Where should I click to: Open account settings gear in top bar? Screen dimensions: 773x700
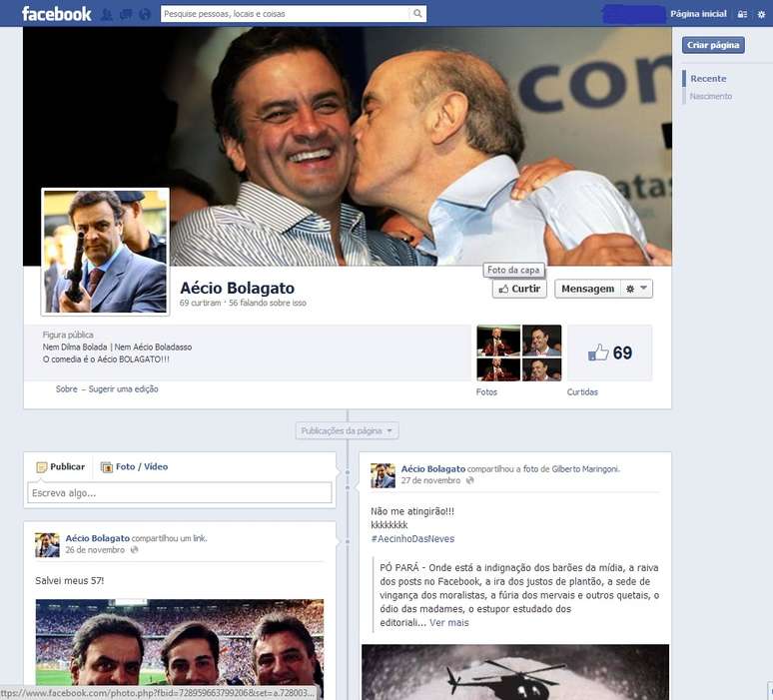point(761,14)
